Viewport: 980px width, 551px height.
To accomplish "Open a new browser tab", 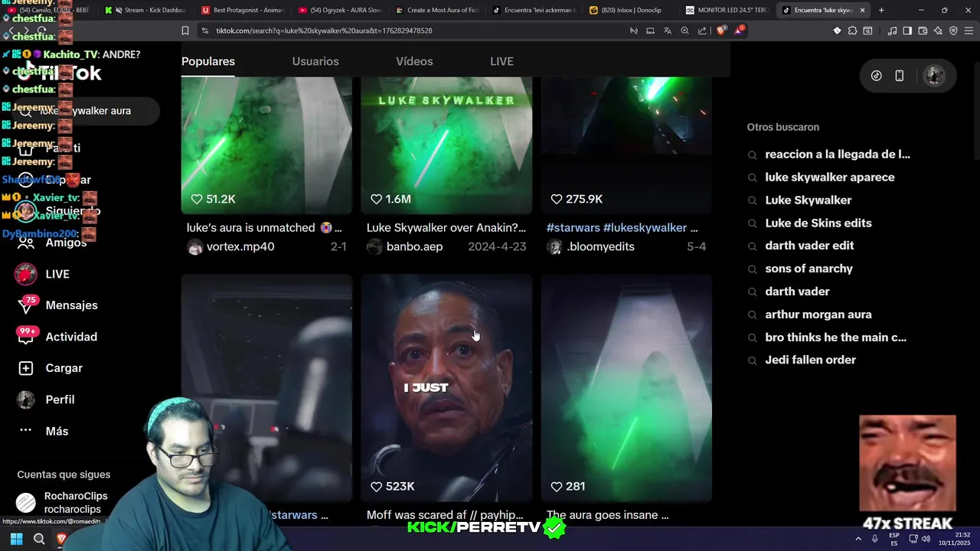I will tap(881, 10).
